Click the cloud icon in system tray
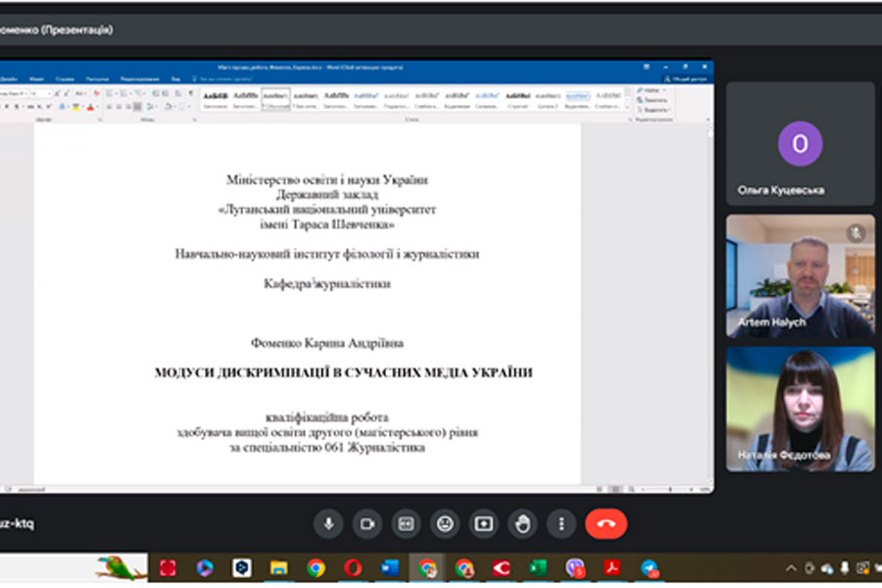Viewport: 882px width, 588px height. 827,568
